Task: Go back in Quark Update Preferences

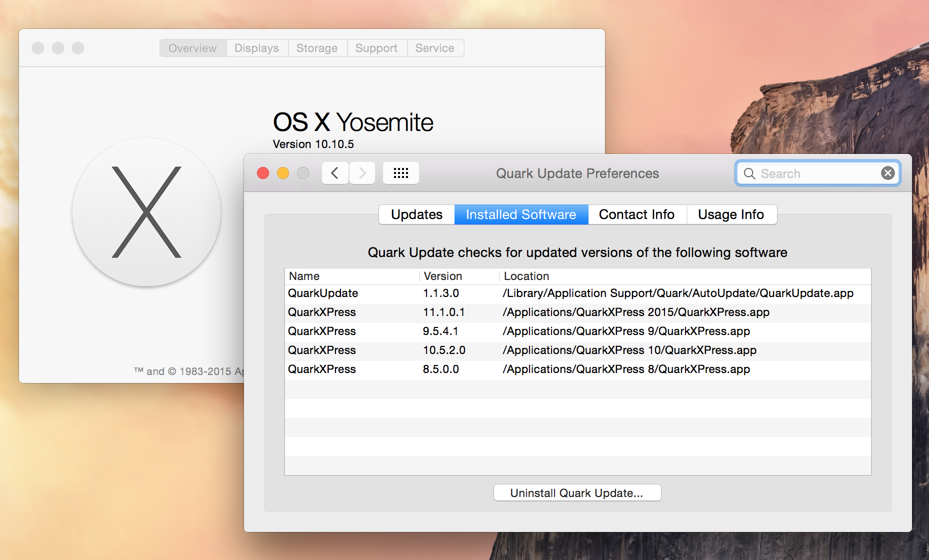Action: [x=335, y=173]
